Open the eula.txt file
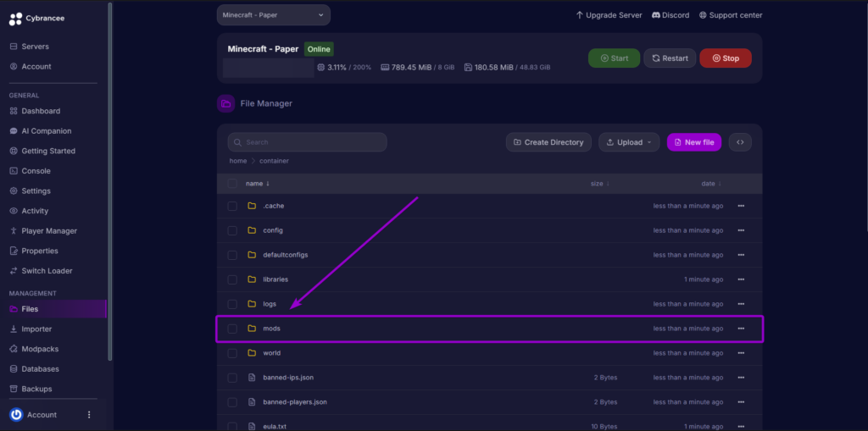This screenshot has height=431, width=868. pos(275,427)
